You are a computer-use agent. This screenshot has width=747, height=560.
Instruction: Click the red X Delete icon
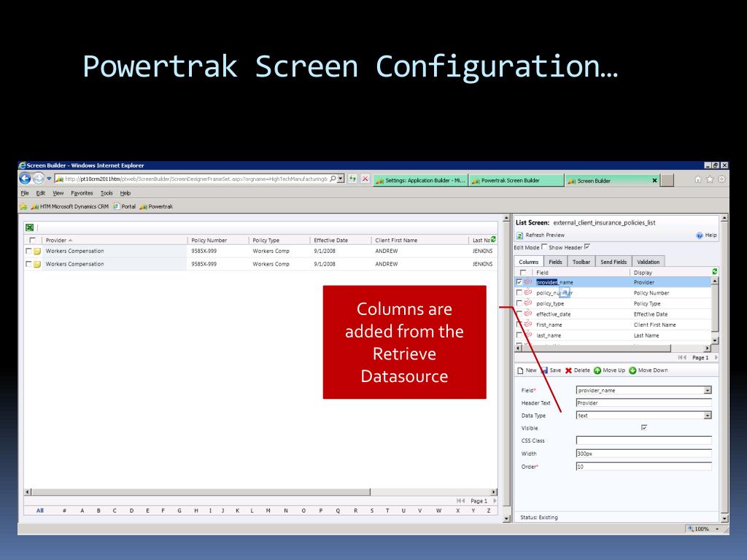pyautogui.click(x=568, y=370)
